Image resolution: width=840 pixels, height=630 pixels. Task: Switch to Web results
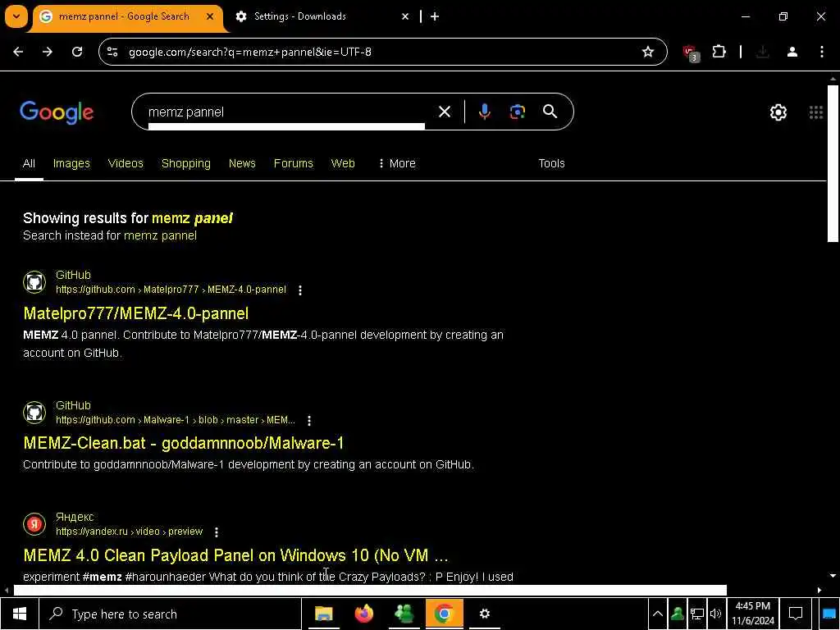(343, 163)
